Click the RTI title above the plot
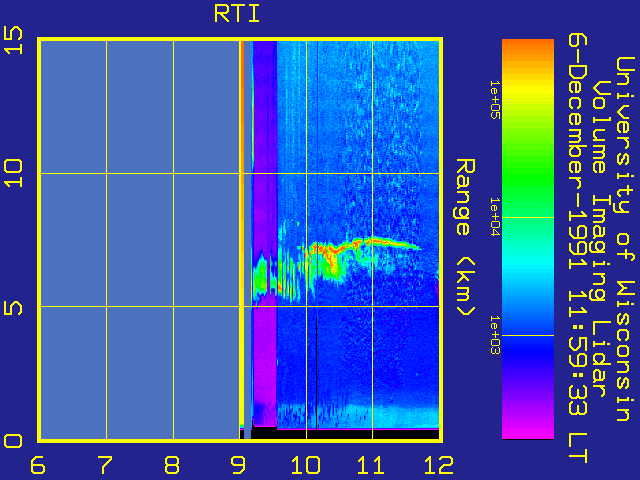Screen dimensions: 640x480 click(237, 14)
